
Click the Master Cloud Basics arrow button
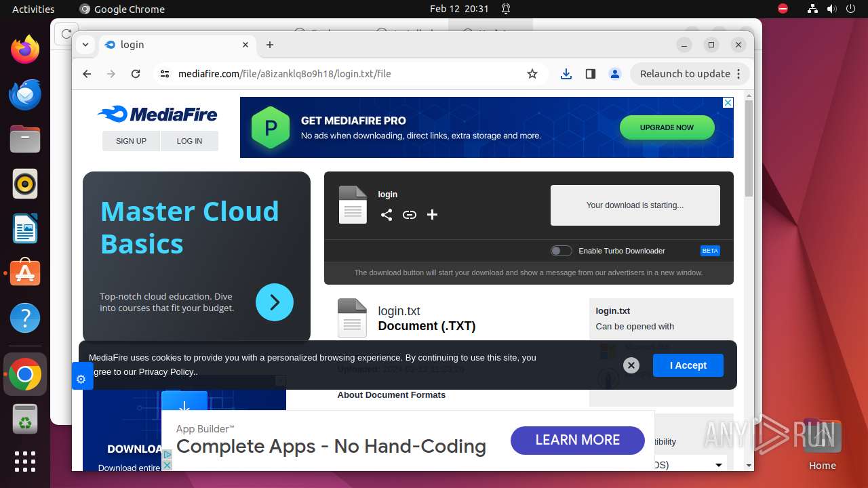[x=275, y=302]
